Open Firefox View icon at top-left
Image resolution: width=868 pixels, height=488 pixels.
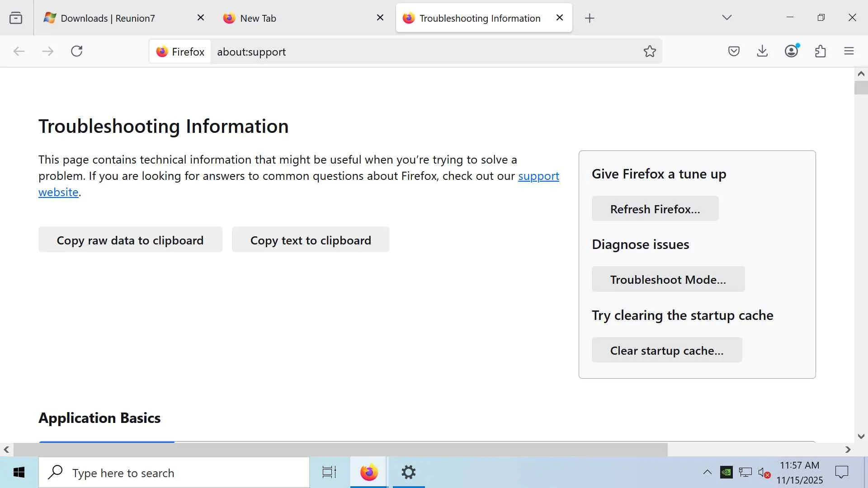pos(16,18)
